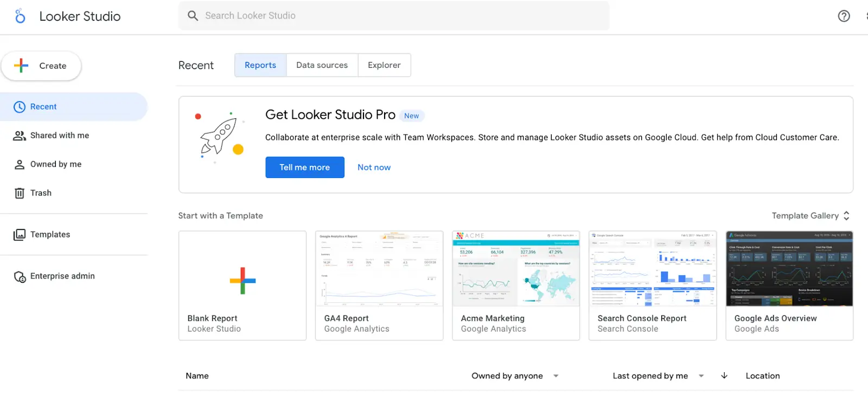Click the Start with a Template label
The height and width of the screenshot is (413, 868).
220,215
